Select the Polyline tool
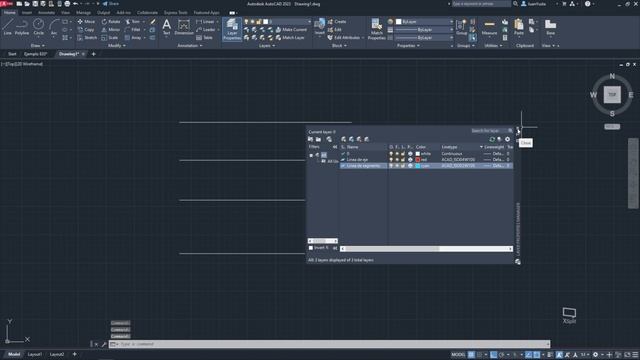Screen dimensions: 640x360 pyautogui.click(x=22, y=27)
